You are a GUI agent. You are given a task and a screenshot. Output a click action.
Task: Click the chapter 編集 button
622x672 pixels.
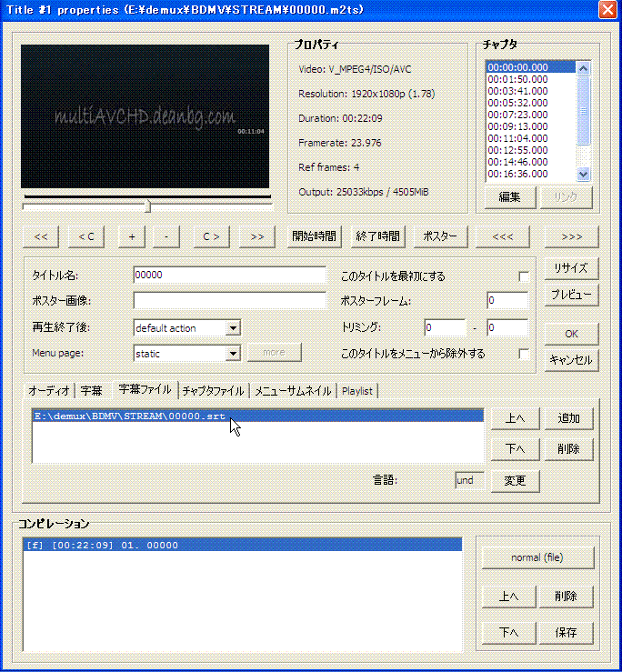pyautogui.click(x=510, y=197)
